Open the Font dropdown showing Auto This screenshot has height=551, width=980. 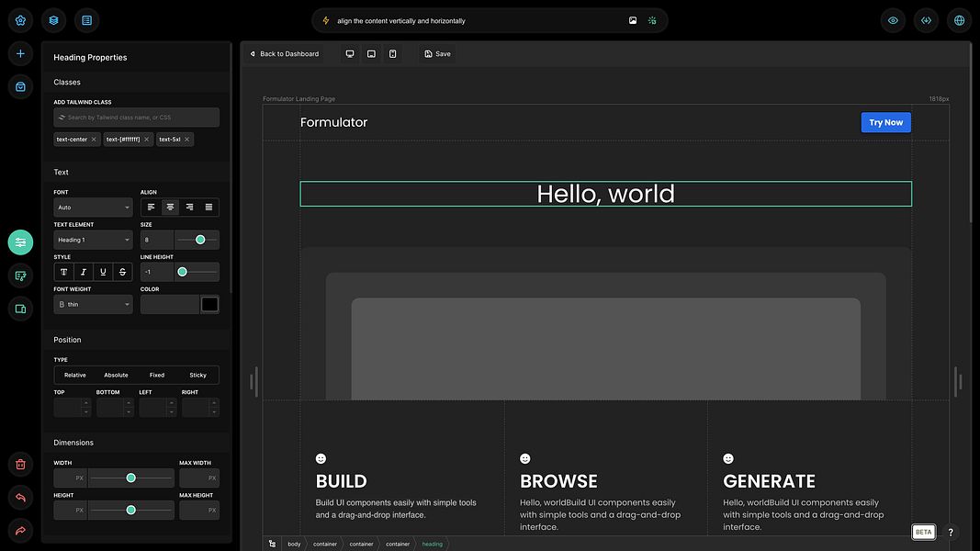click(92, 207)
